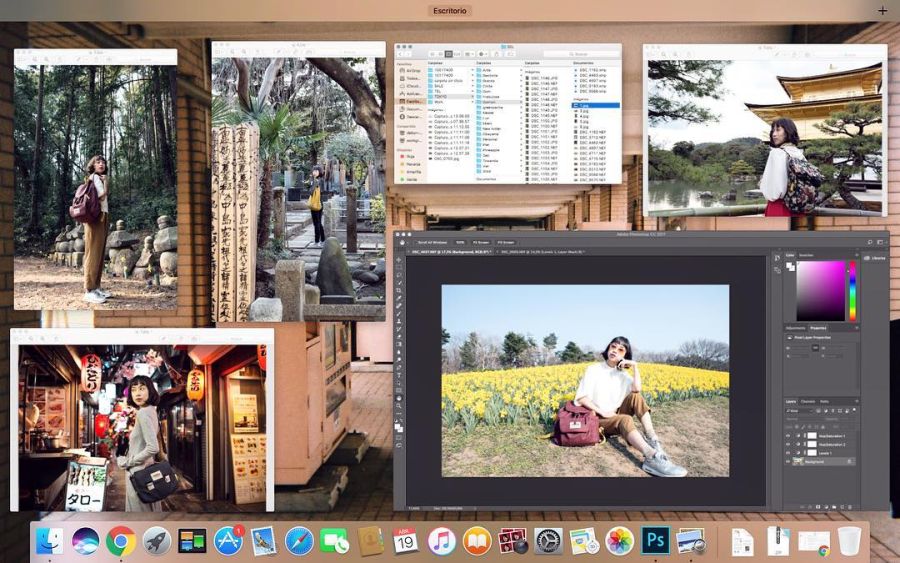This screenshot has height=563, width=900.
Task: Select the Move tool in Photoshop toolbar
Action: point(399,260)
